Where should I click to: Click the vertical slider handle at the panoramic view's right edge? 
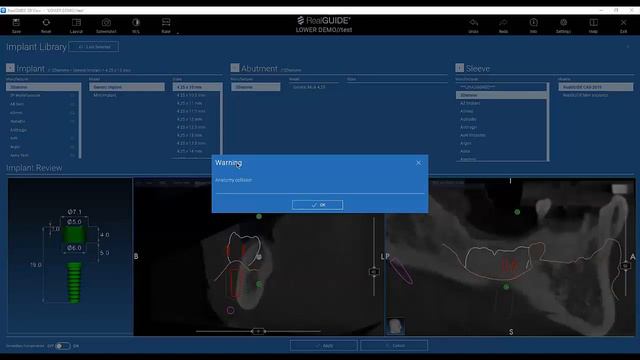pyautogui.click(x=625, y=266)
